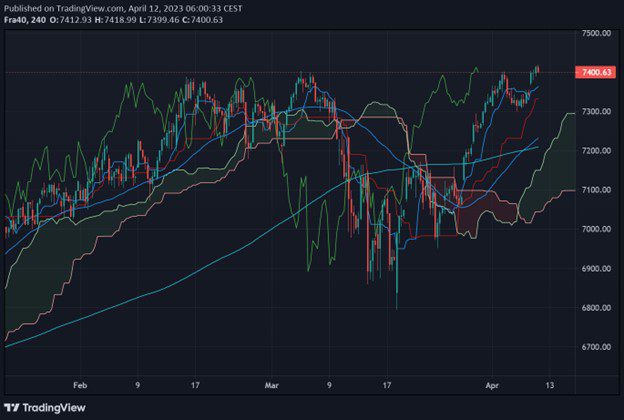Select the 6700.00 price axis label
Image resolution: width=624 pixels, height=420 pixels.
click(596, 347)
